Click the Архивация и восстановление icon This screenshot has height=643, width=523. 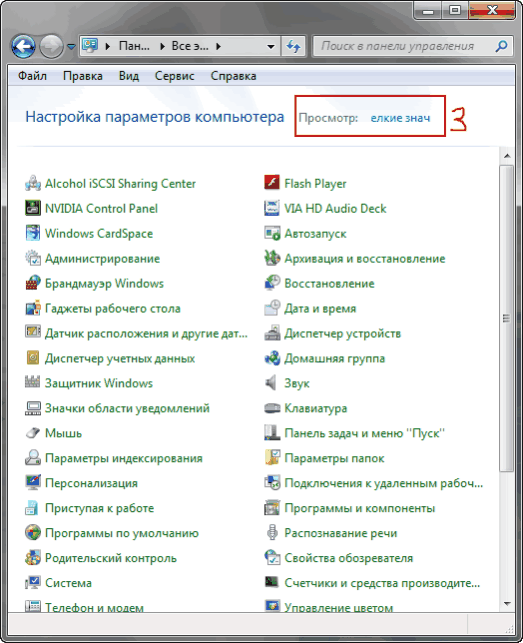[x=272, y=258]
